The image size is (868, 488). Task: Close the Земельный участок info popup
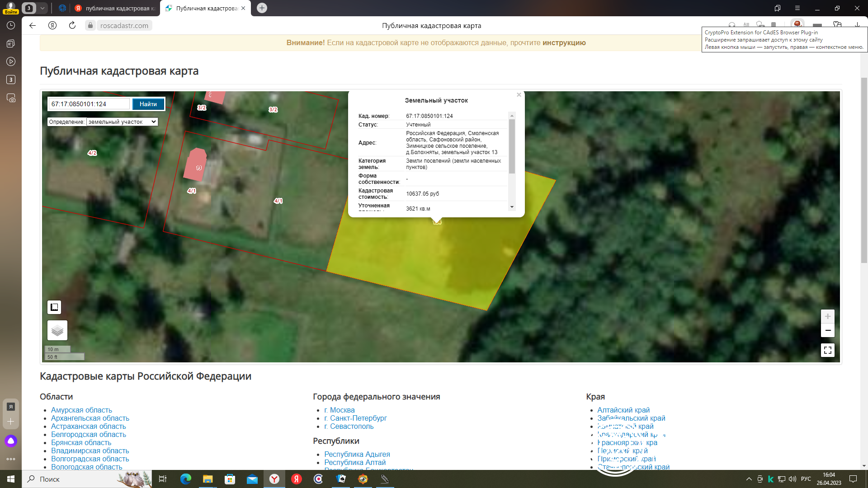[519, 95]
